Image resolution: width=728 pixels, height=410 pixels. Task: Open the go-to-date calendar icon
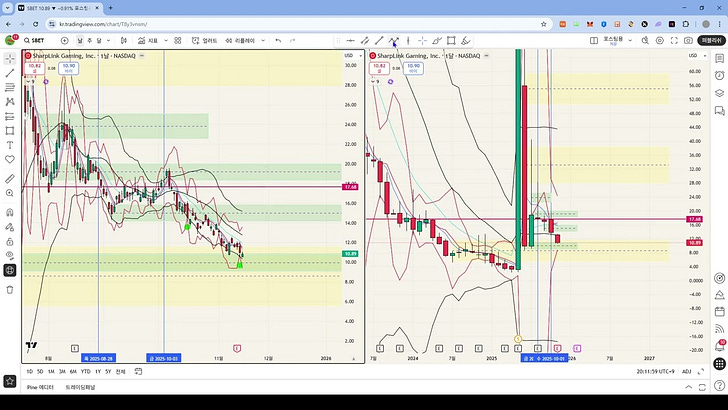pos(138,371)
